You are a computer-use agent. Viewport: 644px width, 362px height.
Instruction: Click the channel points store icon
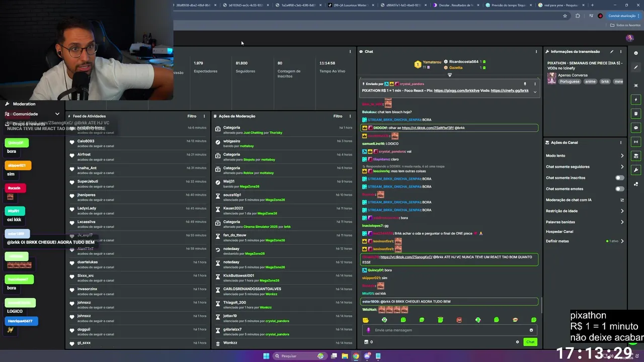click(x=366, y=342)
